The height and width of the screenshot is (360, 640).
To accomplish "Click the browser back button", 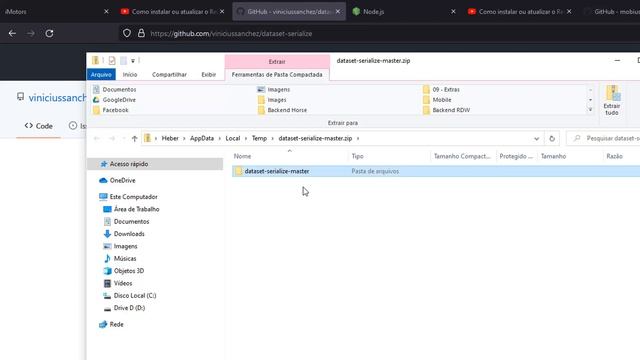I will pyautogui.click(x=12, y=33).
